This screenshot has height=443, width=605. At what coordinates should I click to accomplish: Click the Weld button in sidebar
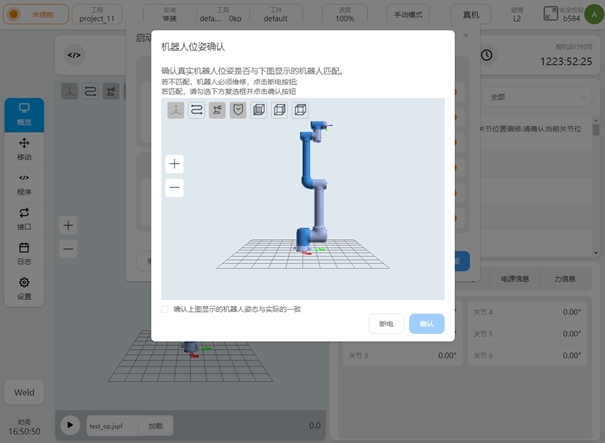pyautogui.click(x=24, y=393)
